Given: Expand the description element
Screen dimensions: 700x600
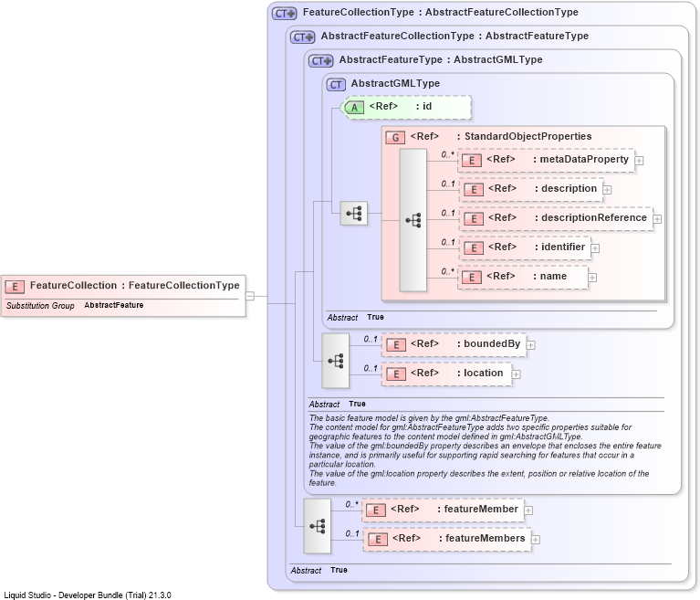Looking at the screenshot, I should [x=607, y=189].
